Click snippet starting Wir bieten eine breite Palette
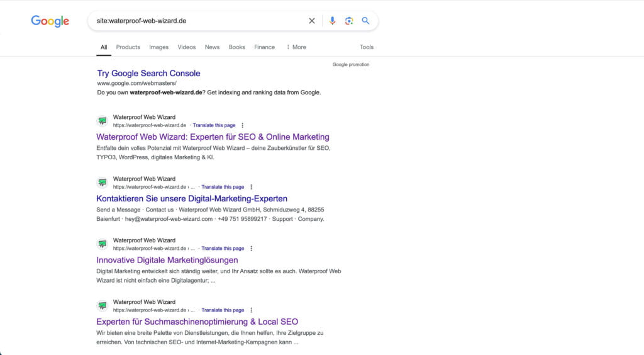This screenshot has width=644, height=355. pyautogui.click(x=210, y=337)
